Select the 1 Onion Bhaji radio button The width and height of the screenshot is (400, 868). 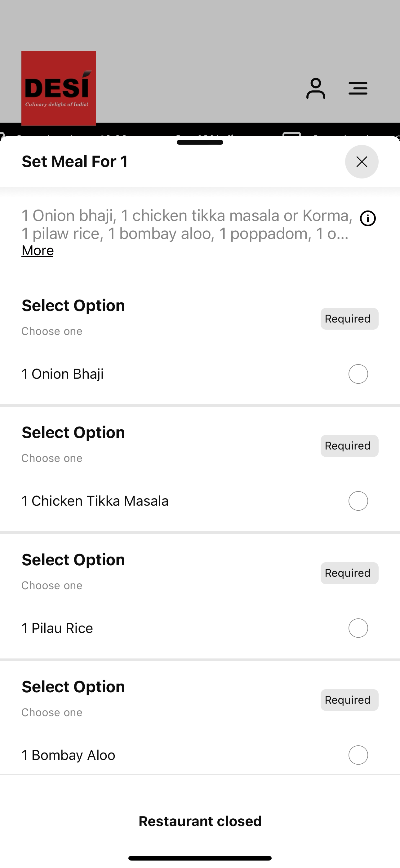click(358, 374)
